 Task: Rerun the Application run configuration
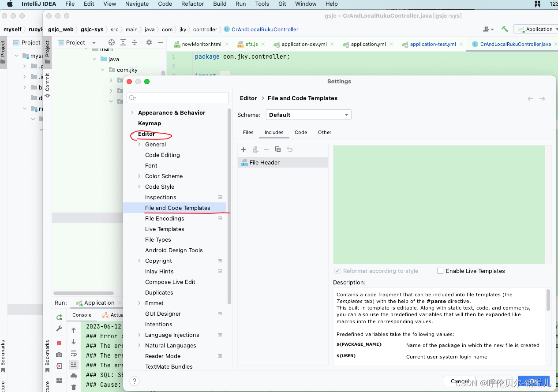(59, 317)
